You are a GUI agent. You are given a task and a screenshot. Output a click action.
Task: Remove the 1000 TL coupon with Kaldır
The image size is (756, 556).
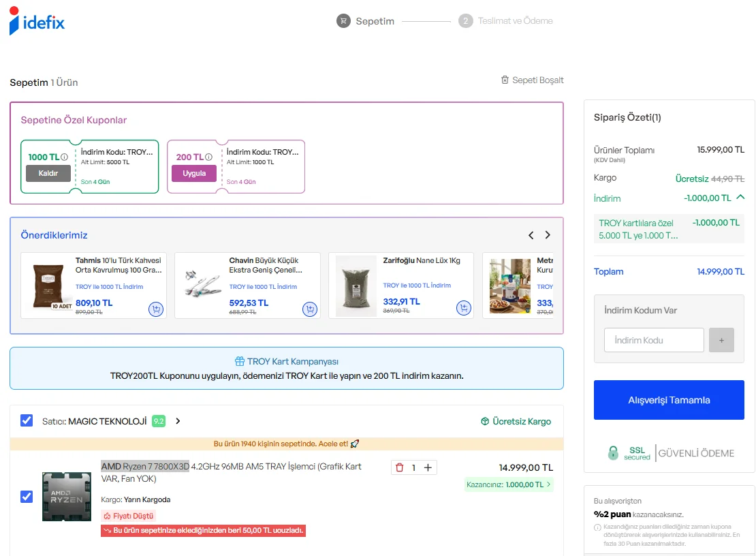(48, 173)
